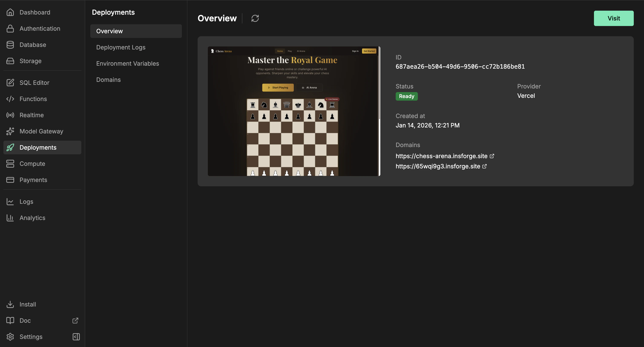The image size is (644, 347).
Task: Click the green Visit button
Action: click(x=614, y=18)
